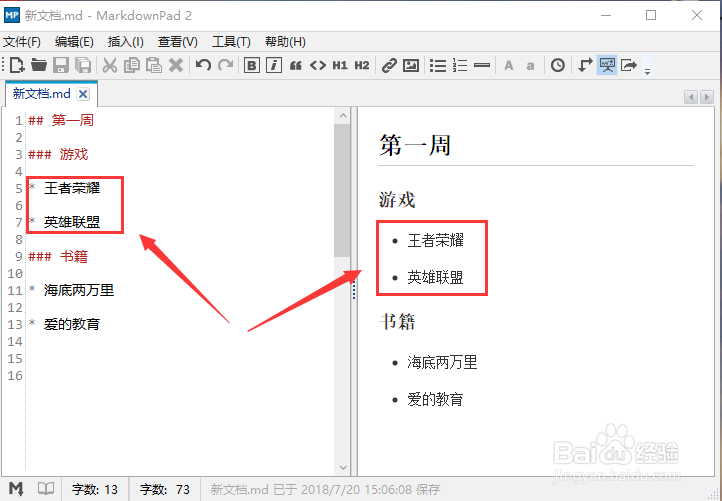The image size is (722, 501).
Task: Apply bold formatting with B icon
Action: (x=252, y=65)
